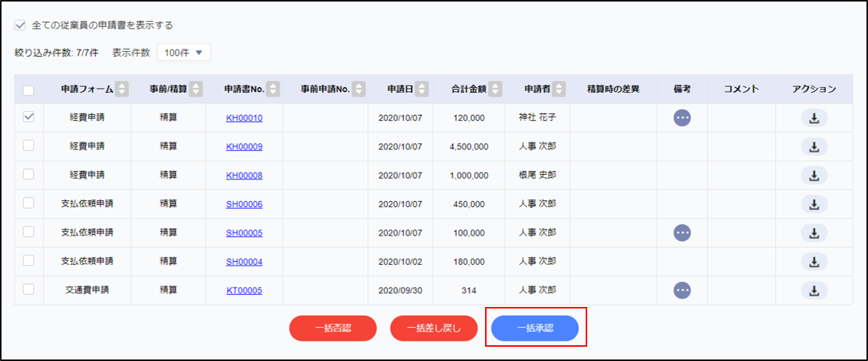Click the date 2020/10/02 cell

400,262
